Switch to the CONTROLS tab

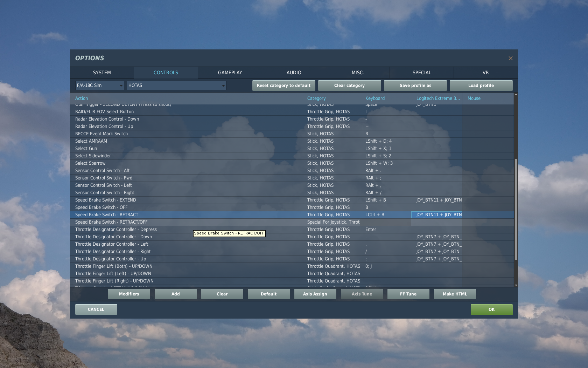(x=166, y=73)
